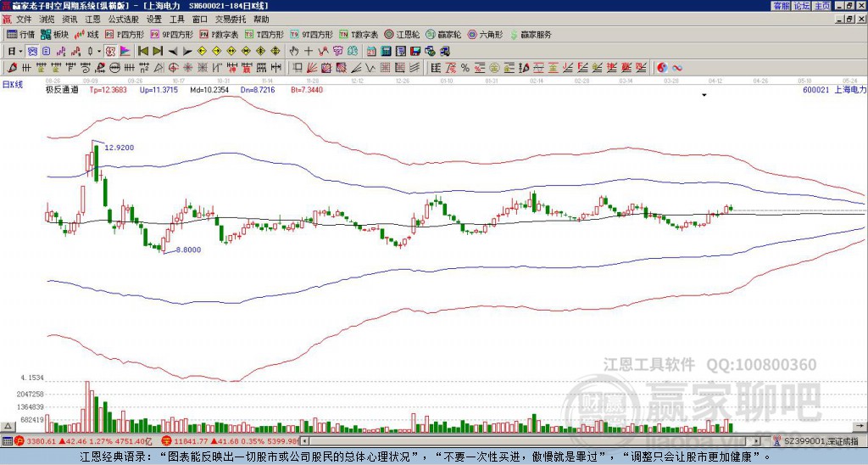Expand the candlestick style dropdown arrow

click(99, 52)
